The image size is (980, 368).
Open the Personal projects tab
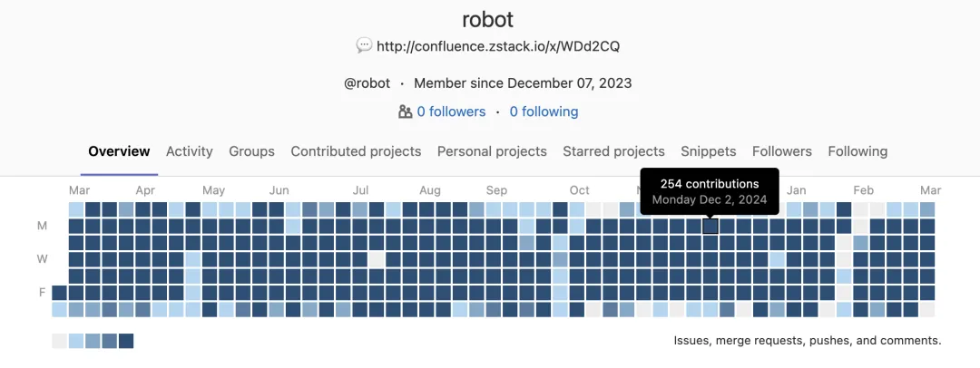(492, 151)
